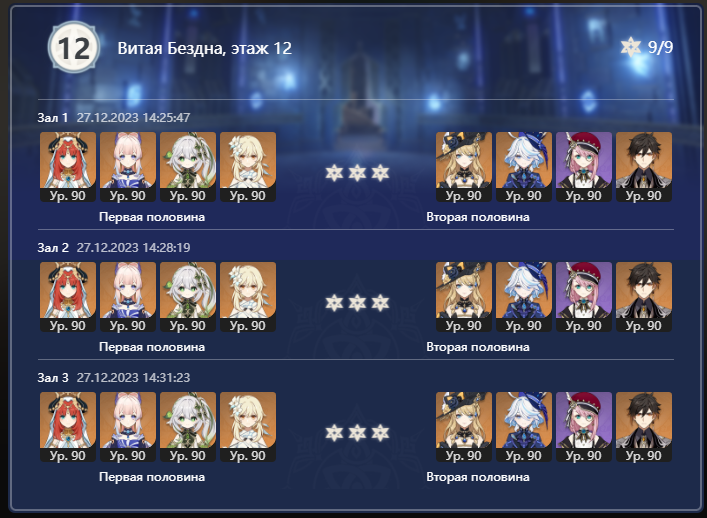Select red-haired horned character in Зал 2
707x518 pixels.
tap(68, 297)
